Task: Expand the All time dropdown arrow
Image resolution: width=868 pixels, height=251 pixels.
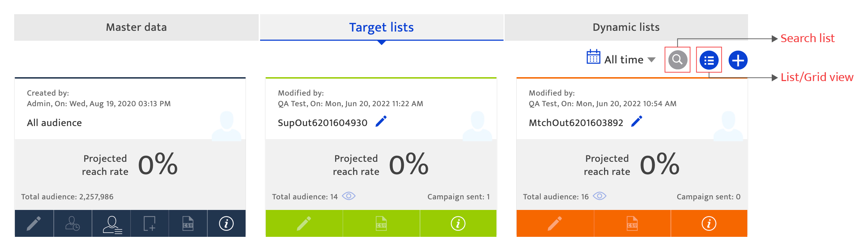Action: tap(651, 60)
